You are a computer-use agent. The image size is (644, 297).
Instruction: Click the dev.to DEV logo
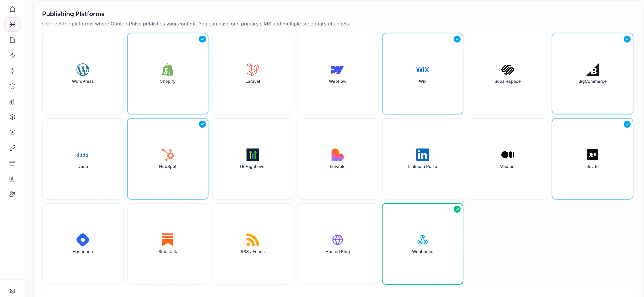point(593,155)
